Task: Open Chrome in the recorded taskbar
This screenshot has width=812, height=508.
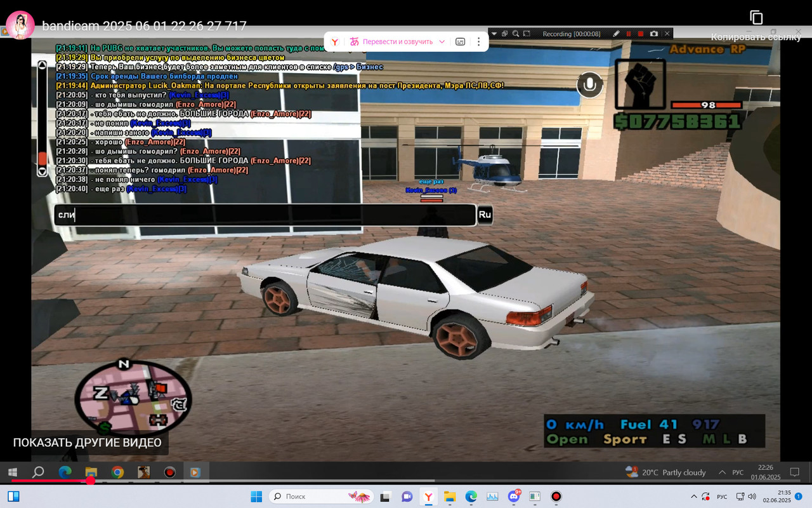Action: tap(117, 472)
